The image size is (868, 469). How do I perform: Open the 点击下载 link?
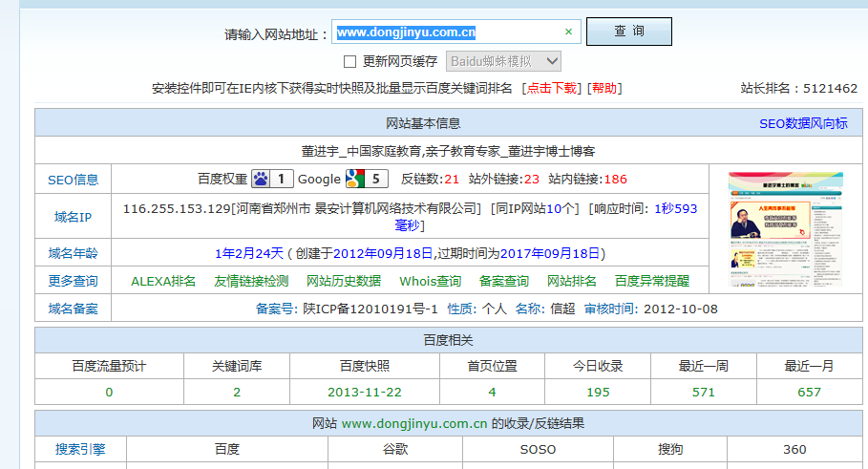(x=551, y=89)
